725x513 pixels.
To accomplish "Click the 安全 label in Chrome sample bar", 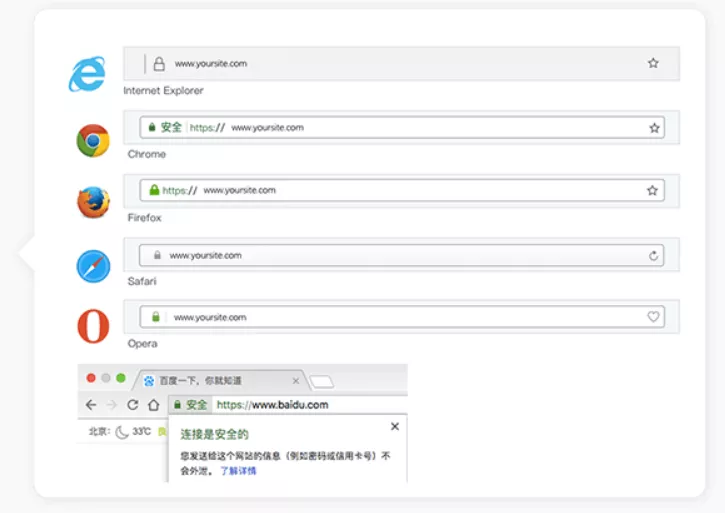I will (172, 127).
